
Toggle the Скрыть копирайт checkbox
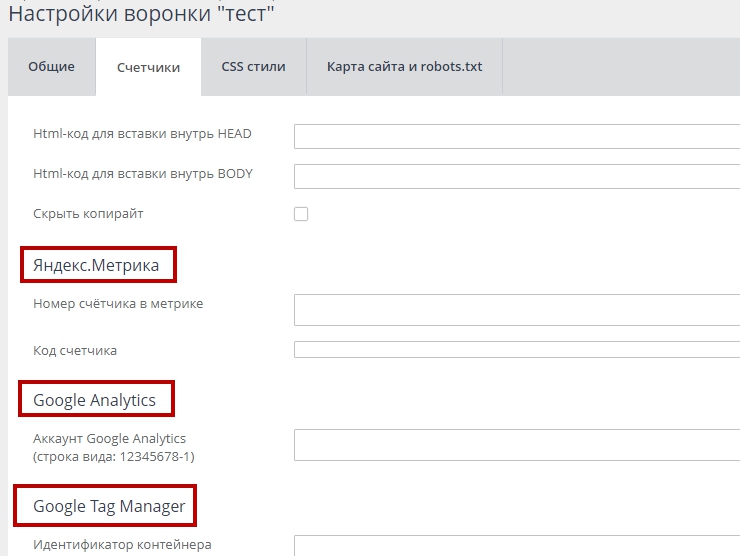pyautogui.click(x=301, y=214)
